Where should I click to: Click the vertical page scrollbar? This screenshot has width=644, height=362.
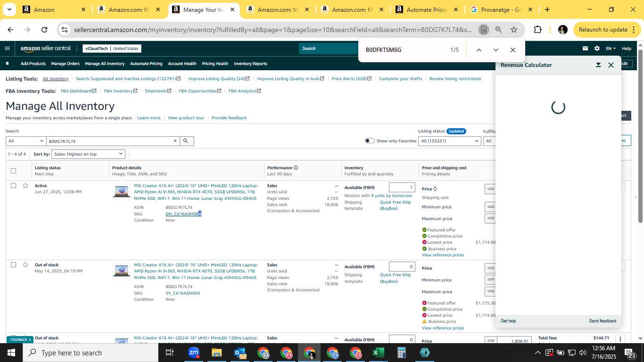click(640, 137)
